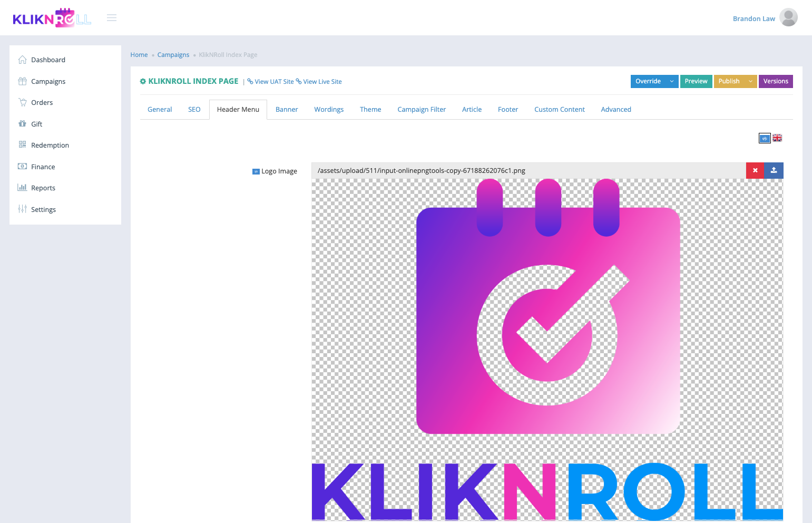Click the gear icon beside page title
The image size is (812, 523).
tap(143, 81)
